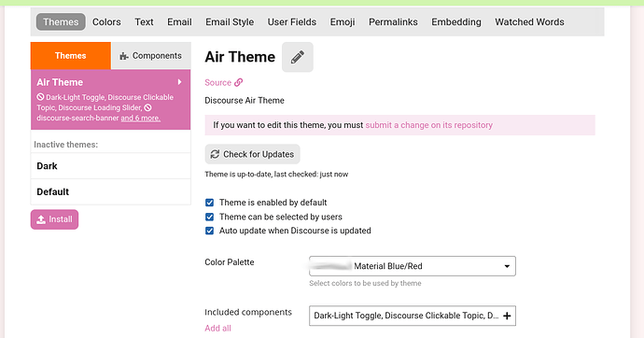Click the Inactive themes: label
644x338 pixels.
65,145
